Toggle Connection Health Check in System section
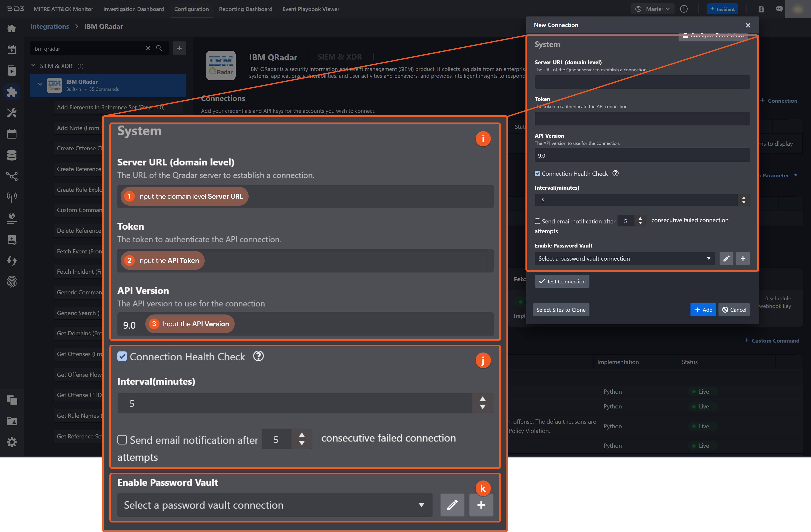811x532 pixels. point(122,357)
